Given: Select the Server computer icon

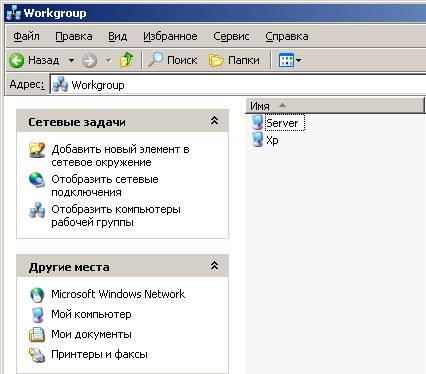Looking at the screenshot, I should coord(257,122).
